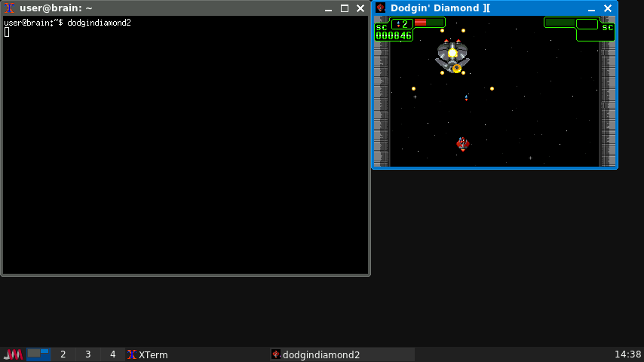Click the red player spaceship
Viewport: 644px width, 362px height.
point(462,143)
